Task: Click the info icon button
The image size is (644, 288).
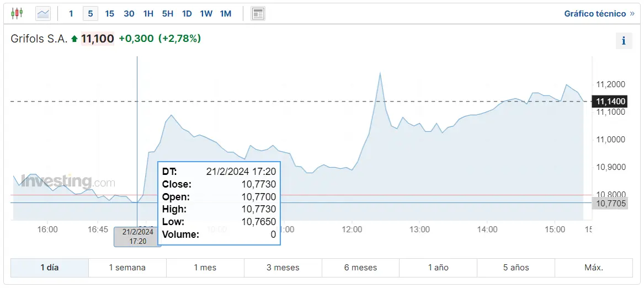Action: click(624, 40)
